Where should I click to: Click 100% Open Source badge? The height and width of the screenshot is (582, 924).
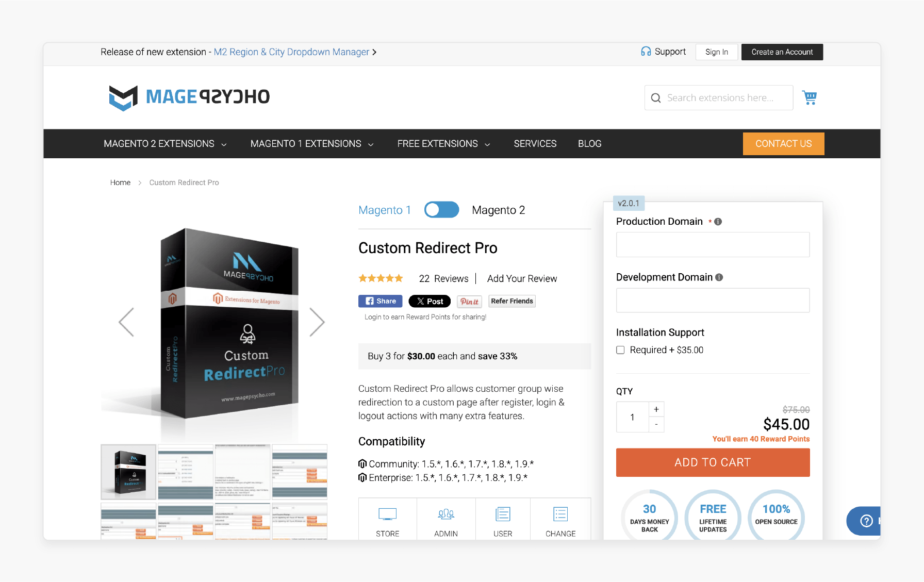point(777,516)
